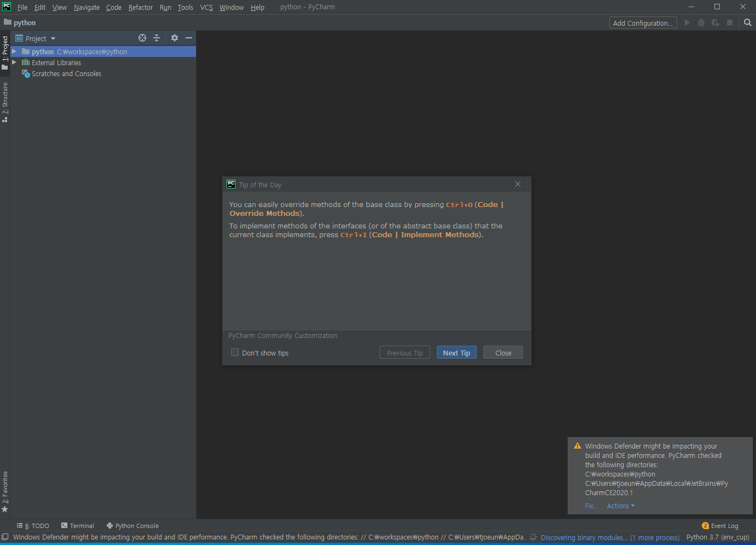This screenshot has width=756, height=545.
Task: Open the TODO tool window tab
Action: 33,526
